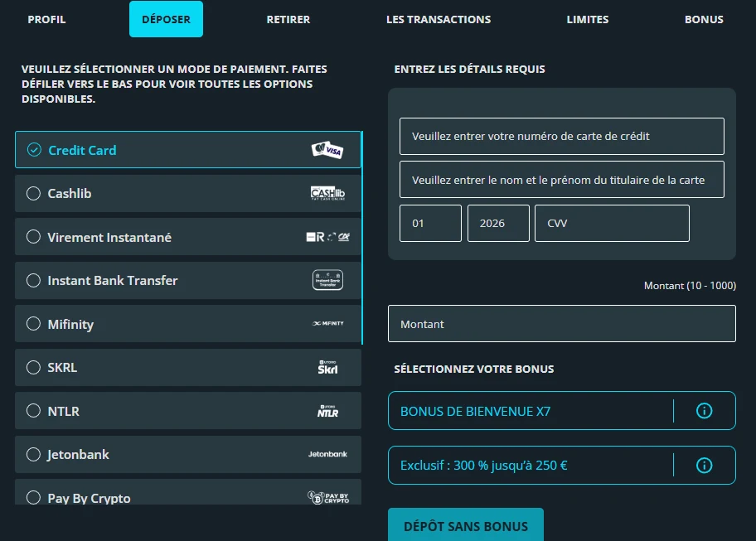Select the Instant Bank Transfer radio button
This screenshot has height=541, width=756.
pos(33,280)
